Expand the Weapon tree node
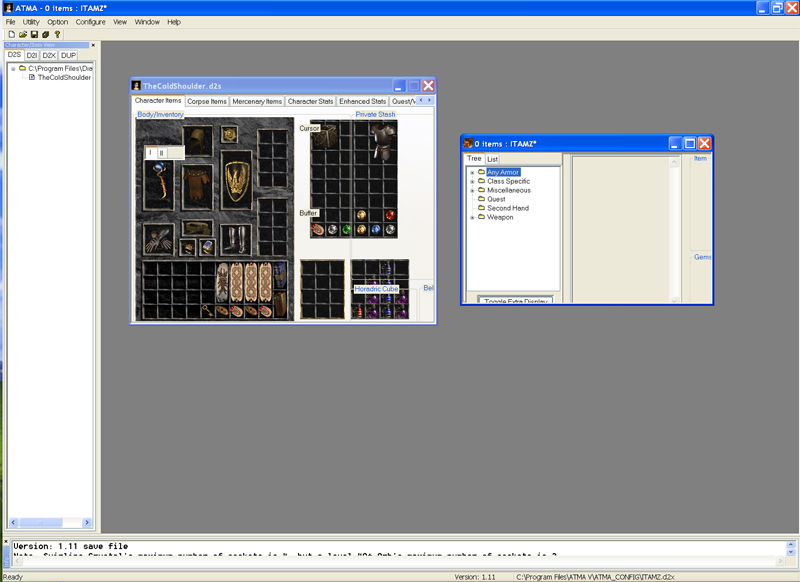 pos(472,218)
